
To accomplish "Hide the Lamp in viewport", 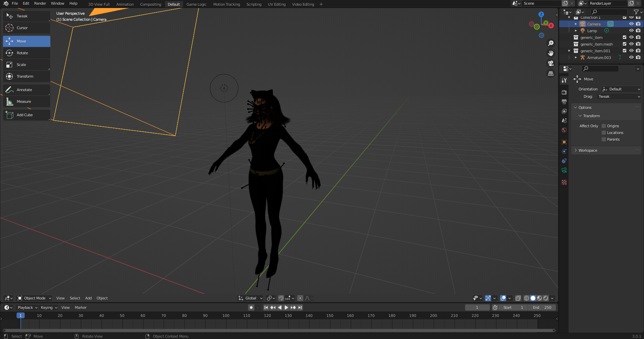I will (x=631, y=30).
